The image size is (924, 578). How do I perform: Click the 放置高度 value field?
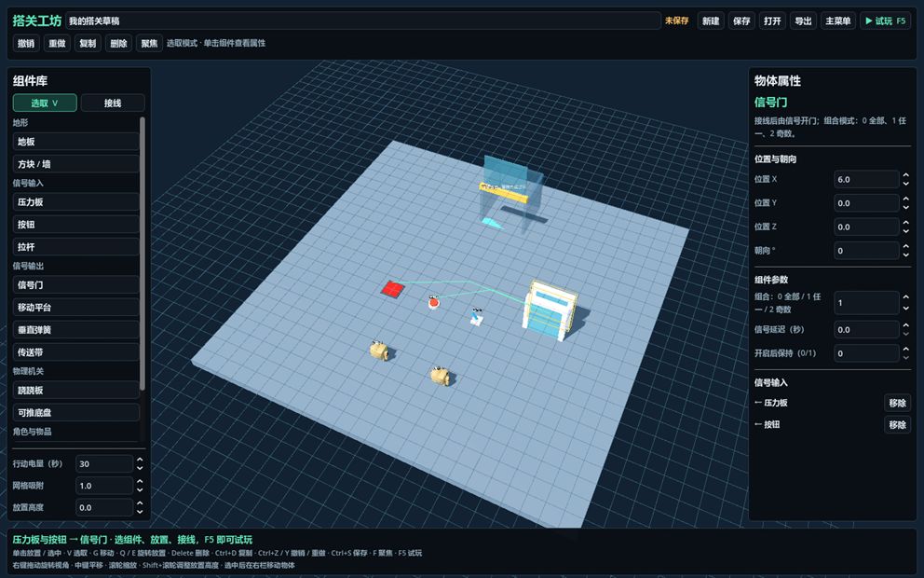click(105, 507)
